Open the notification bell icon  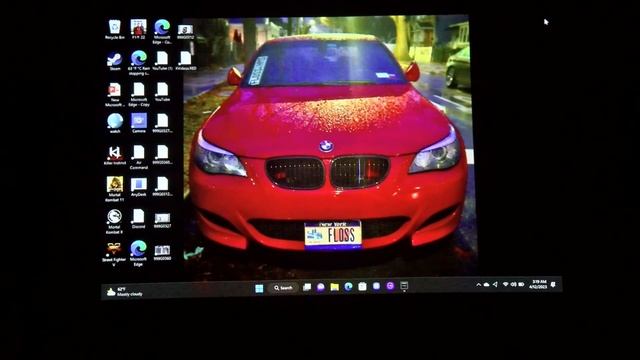[553, 284]
